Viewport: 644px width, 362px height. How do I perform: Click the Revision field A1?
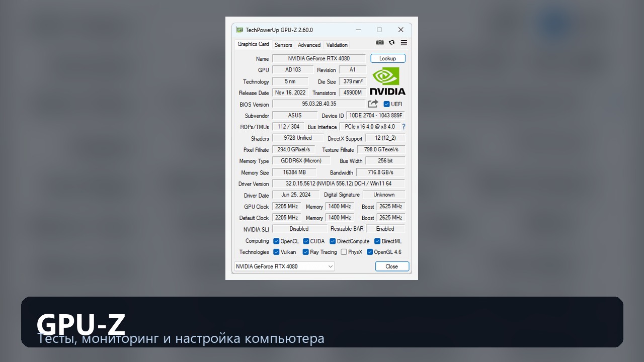point(353,70)
